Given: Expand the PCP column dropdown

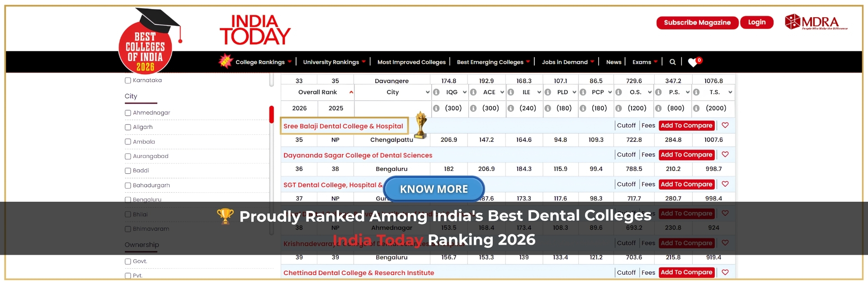Looking at the screenshot, I should pyautogui.click(x=610, y=92).
